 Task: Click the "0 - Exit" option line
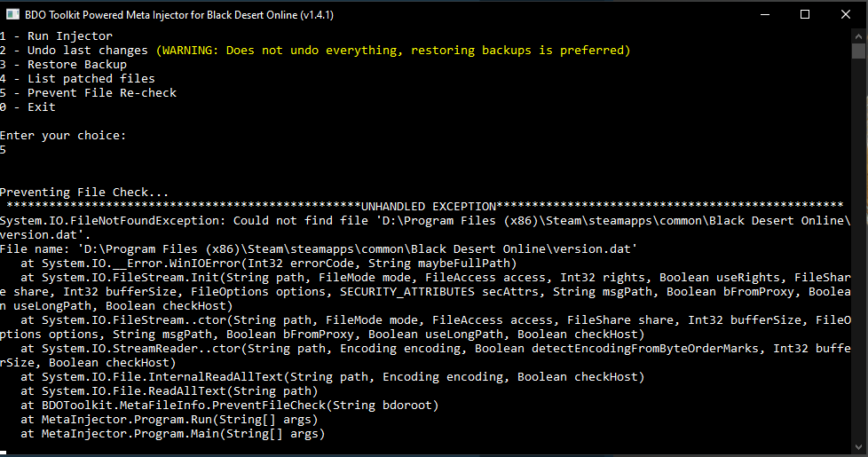coord(28,107)
